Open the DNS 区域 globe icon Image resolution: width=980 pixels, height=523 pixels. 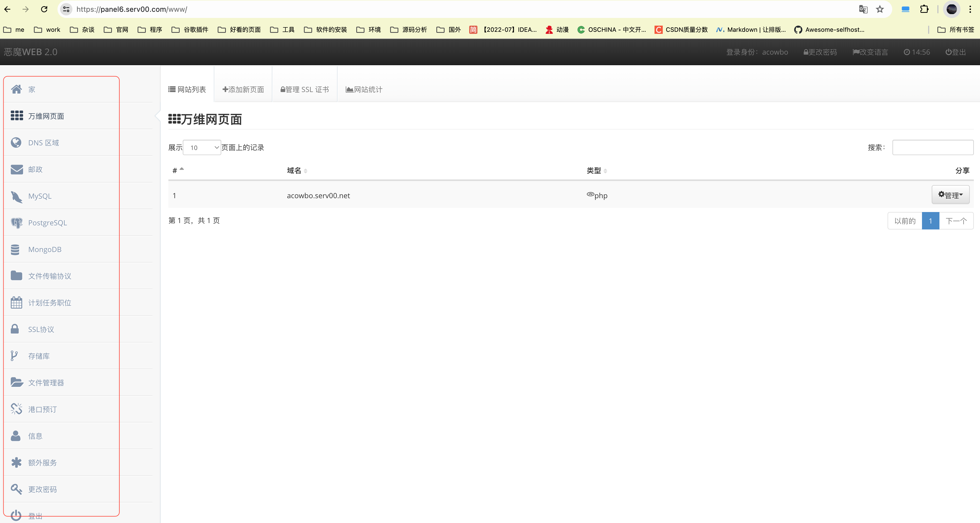[16, 143]
